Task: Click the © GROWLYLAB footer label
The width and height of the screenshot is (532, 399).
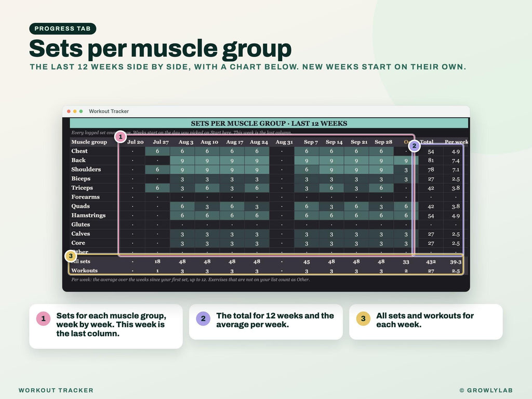Action: click(486, 390)
